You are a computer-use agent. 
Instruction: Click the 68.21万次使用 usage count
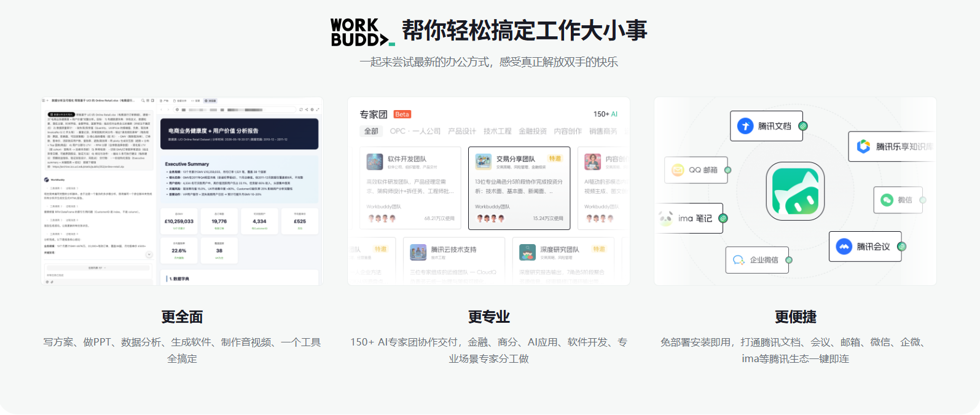click(x=439, y=218)
